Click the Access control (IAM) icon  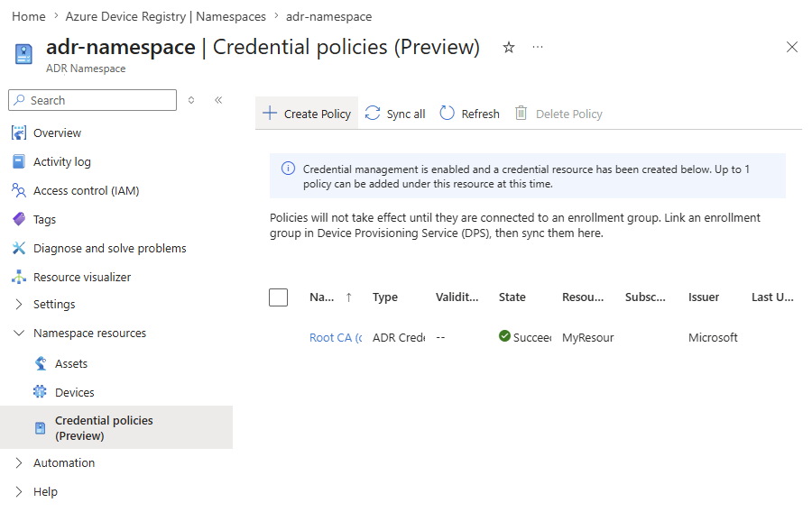19,191
